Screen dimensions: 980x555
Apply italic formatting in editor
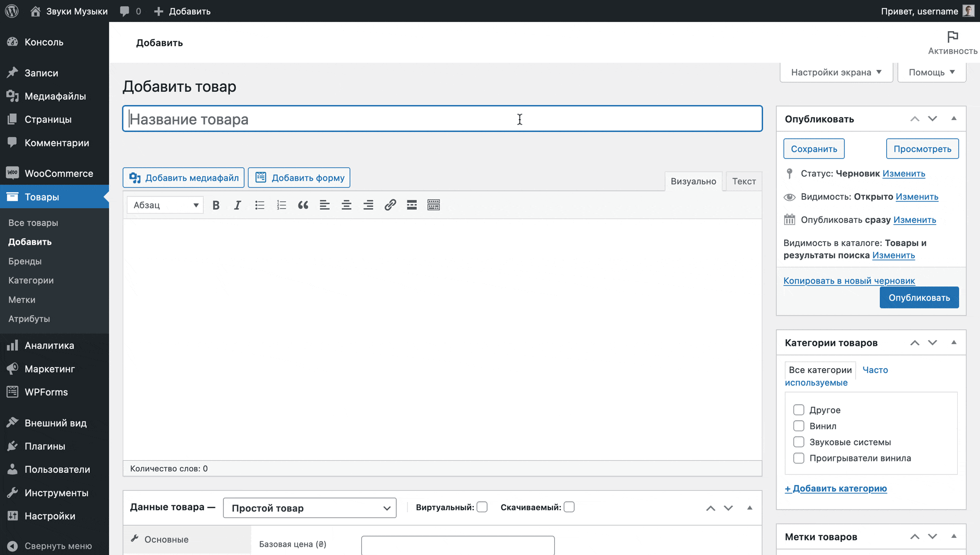coord(237,205)
